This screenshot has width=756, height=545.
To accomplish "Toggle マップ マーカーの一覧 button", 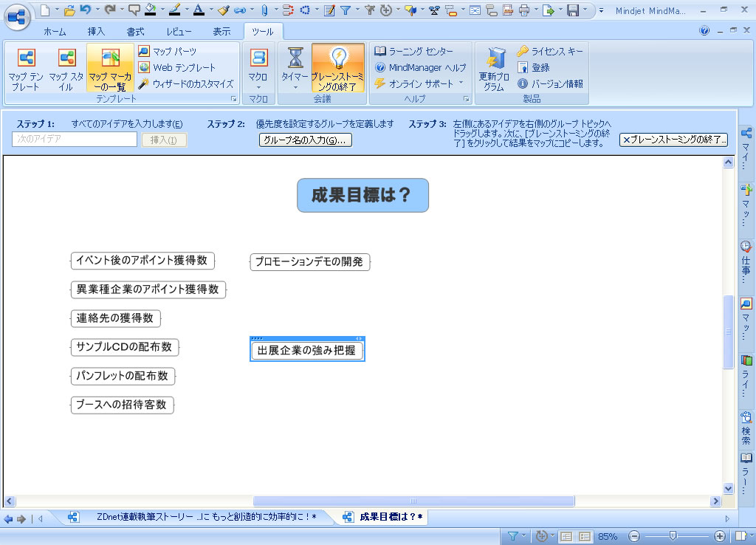I will click(x=110, y=68).
